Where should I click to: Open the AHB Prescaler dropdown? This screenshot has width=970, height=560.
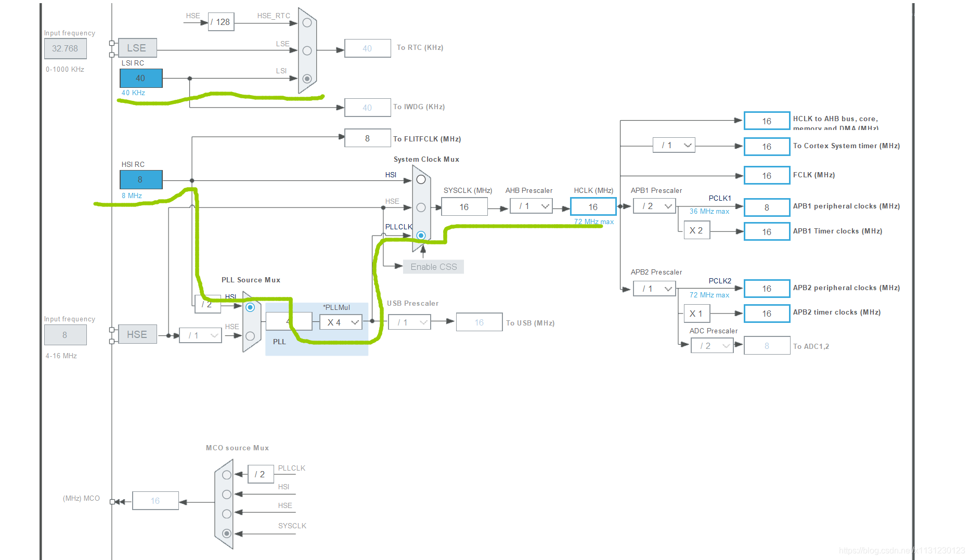pyautogui.click(x=531, y=206)
